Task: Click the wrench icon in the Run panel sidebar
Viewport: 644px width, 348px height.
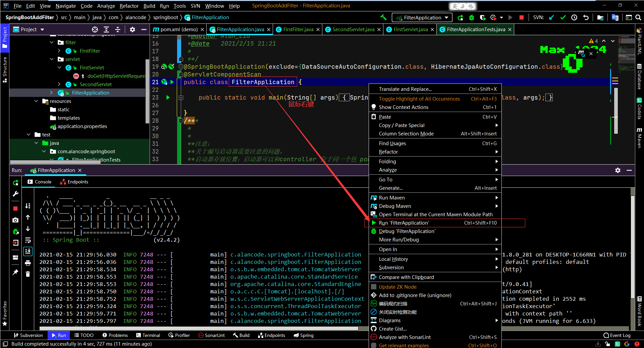Action: [x=15, y=194]
